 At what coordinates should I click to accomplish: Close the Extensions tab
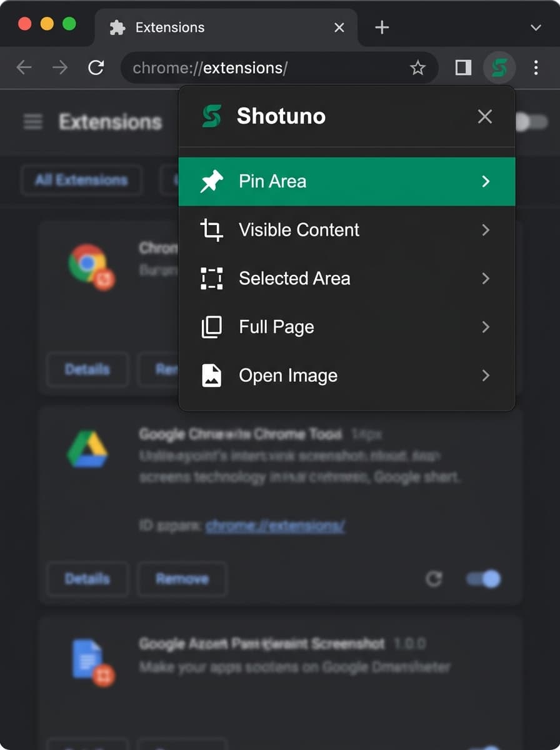[339, 27]
